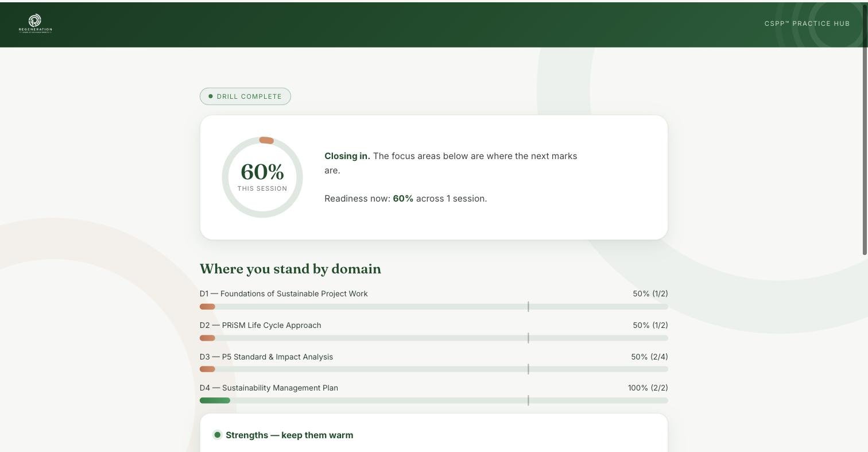Click 'Where you stand by domain' heading
Image resolution: width=868 pixels, height=452 pixels.
(290, 269)
